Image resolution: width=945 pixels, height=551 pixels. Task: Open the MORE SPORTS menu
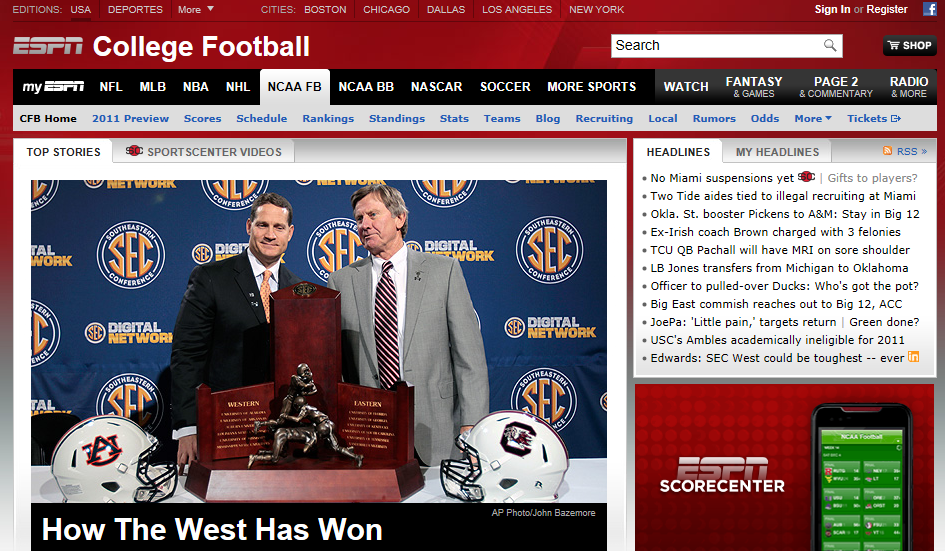591,87
